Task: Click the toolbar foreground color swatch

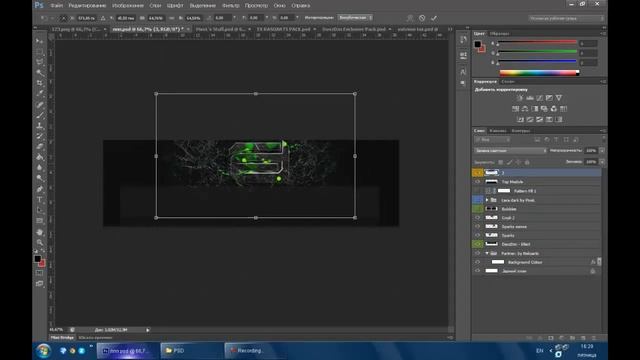Action: (38, 259)
